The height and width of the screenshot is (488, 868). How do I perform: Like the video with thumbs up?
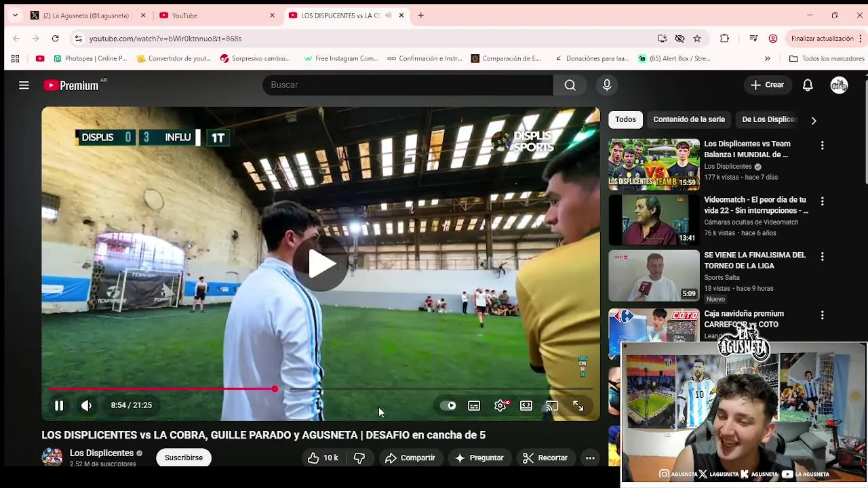323,458
